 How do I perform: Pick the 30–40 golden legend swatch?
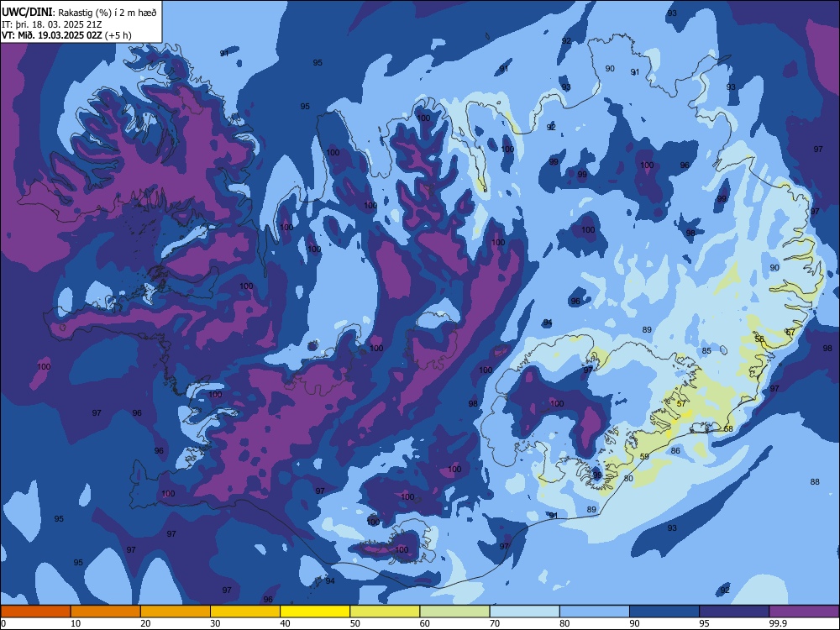coord(245,612)
